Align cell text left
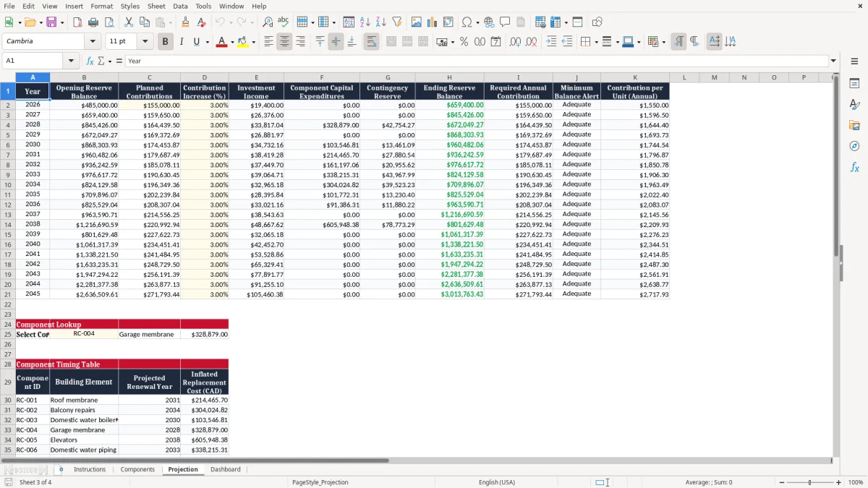Screen dimensions: 868x488 click(268, 42)
